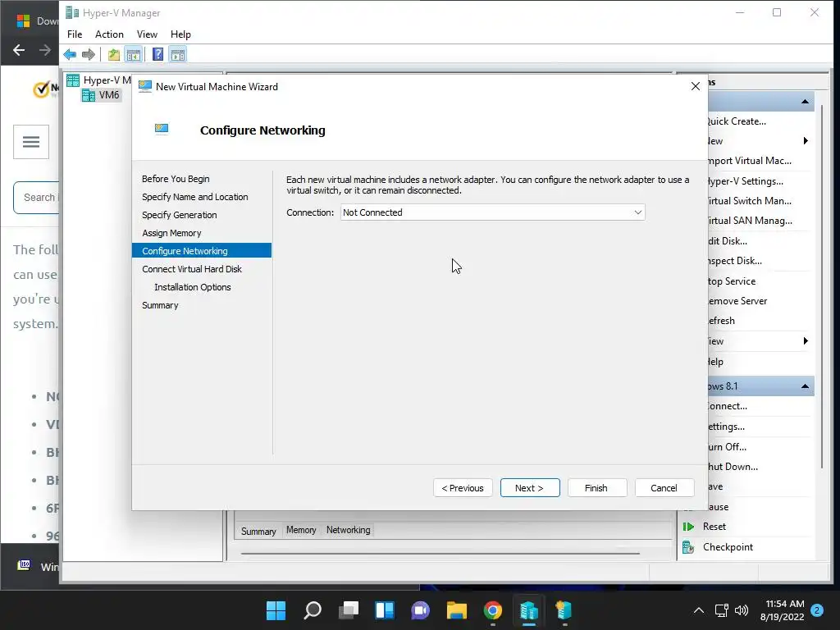Image resolution: width=840 pixels, height=630 pixels.
Task: Open the View menu
Action: pos(147,34)
